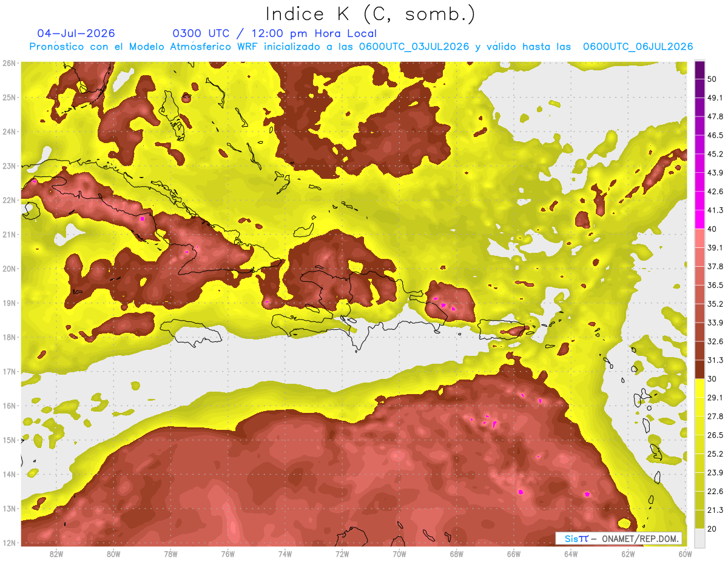Click the 22.6 value on the color scale

click(x=715, y=492)
